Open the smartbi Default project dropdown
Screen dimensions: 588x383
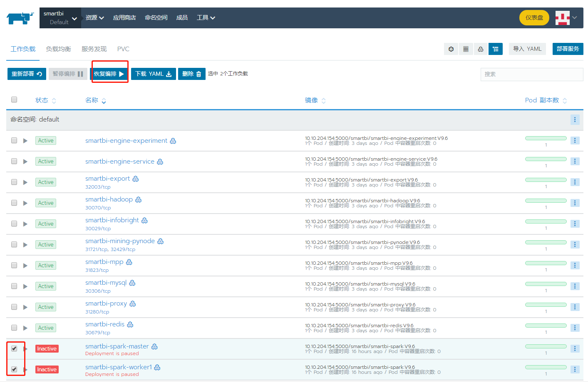[x=60, y=18]
